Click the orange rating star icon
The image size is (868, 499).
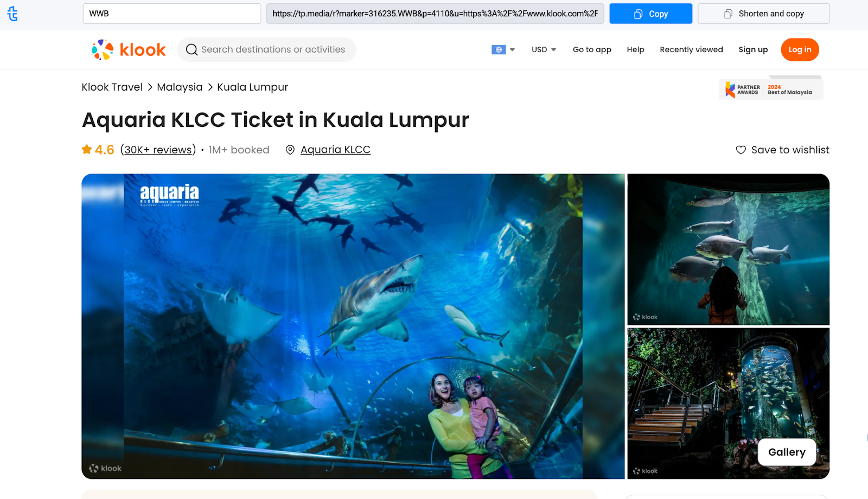click(x=86, y=150)
